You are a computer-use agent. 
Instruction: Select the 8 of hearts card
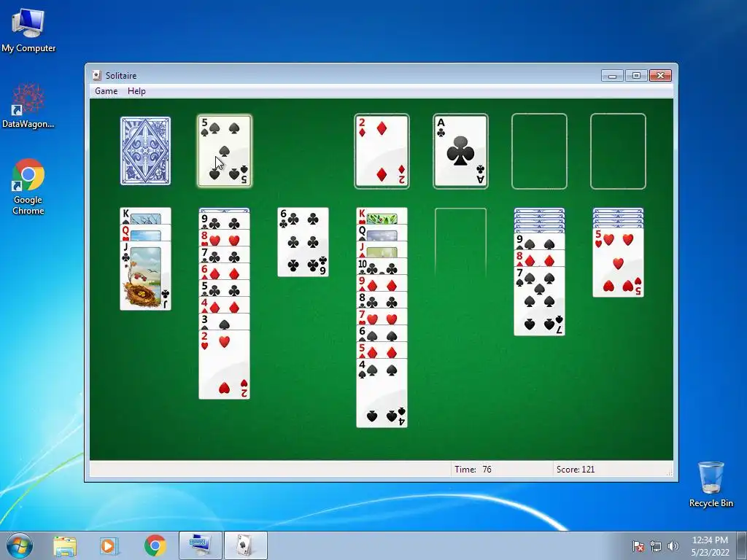point(225,238)
